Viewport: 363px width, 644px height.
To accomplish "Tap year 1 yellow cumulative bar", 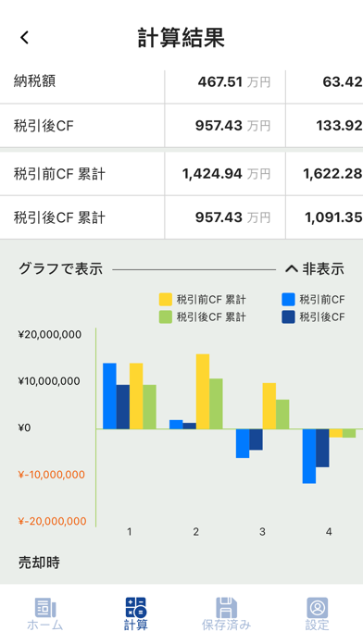I will [x=136, y=396].
